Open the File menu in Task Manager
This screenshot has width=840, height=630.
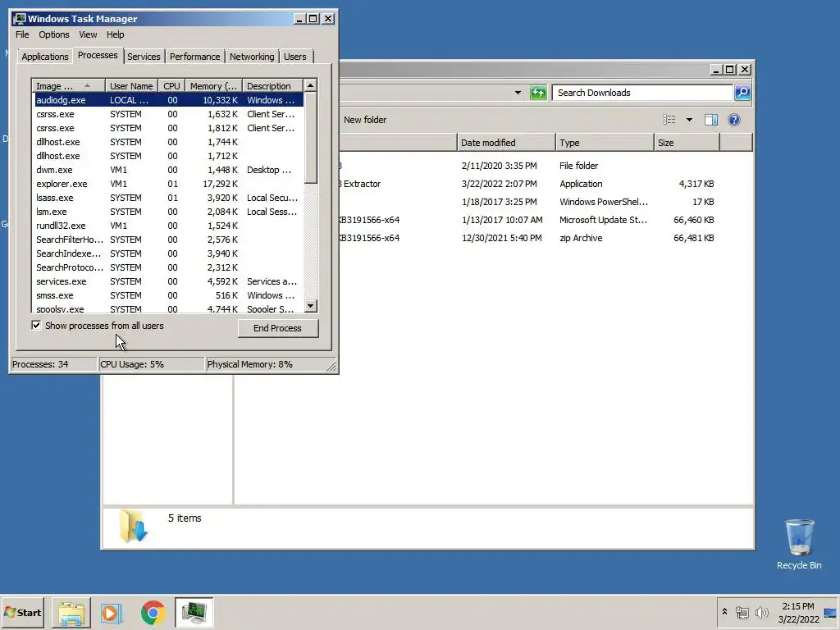22,34
